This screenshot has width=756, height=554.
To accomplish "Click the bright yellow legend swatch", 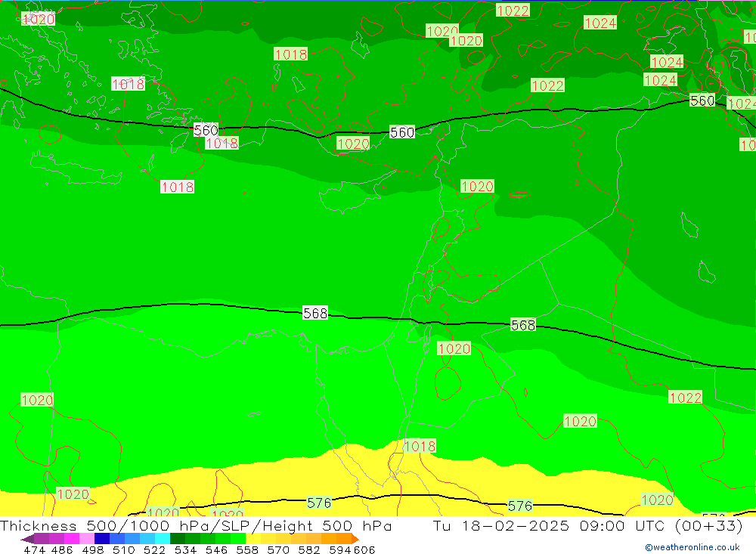I will point(253,539).
